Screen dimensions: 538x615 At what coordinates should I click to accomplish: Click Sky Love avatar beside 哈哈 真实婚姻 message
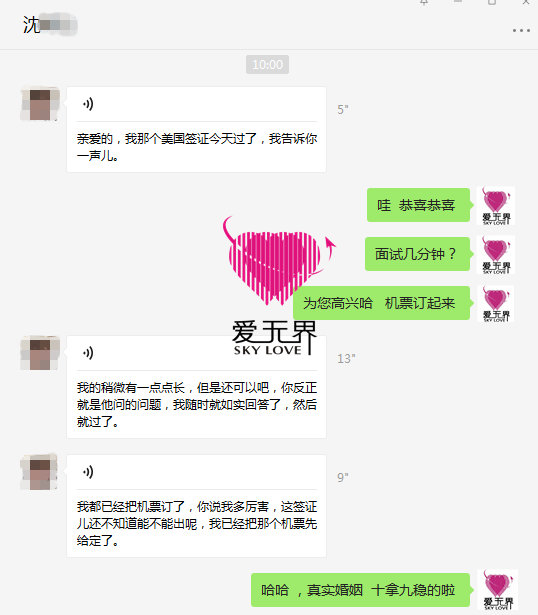(498, 590)
